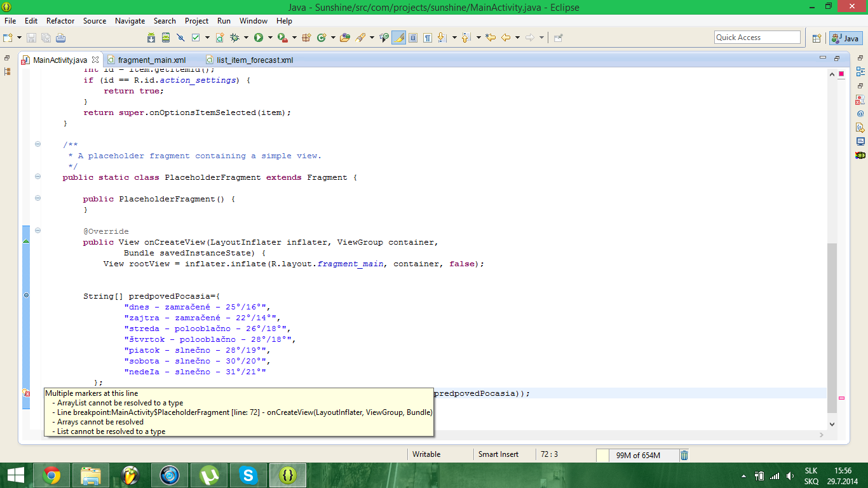Select the Java perspective button
Screen dimensions: 868x488
pyautogui.click(x=845, y=38)
